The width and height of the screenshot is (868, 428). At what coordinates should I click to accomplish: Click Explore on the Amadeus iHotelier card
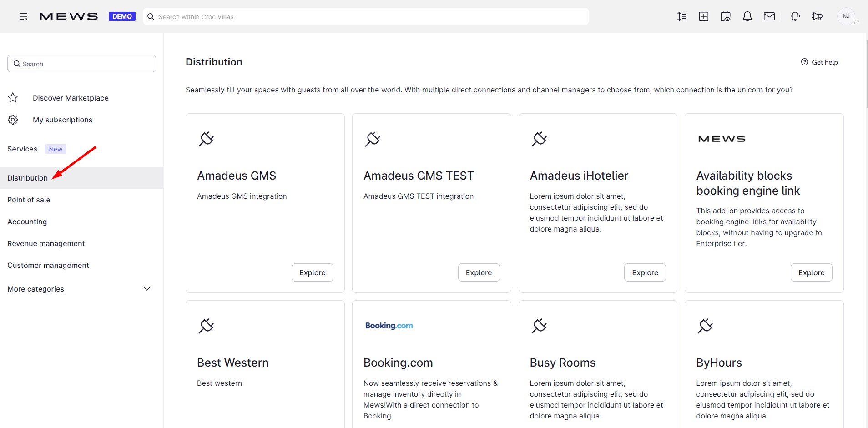[x=645, y=272]
